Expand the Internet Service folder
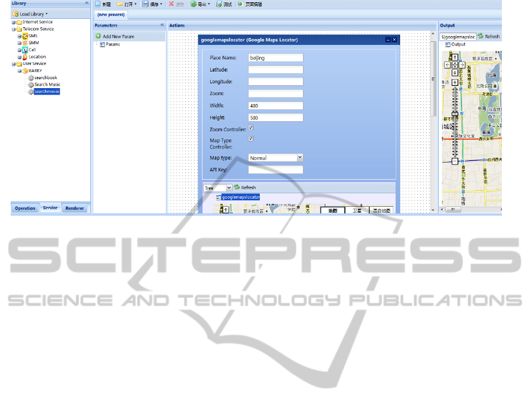The image size is (532, 409). coord(14,22)
